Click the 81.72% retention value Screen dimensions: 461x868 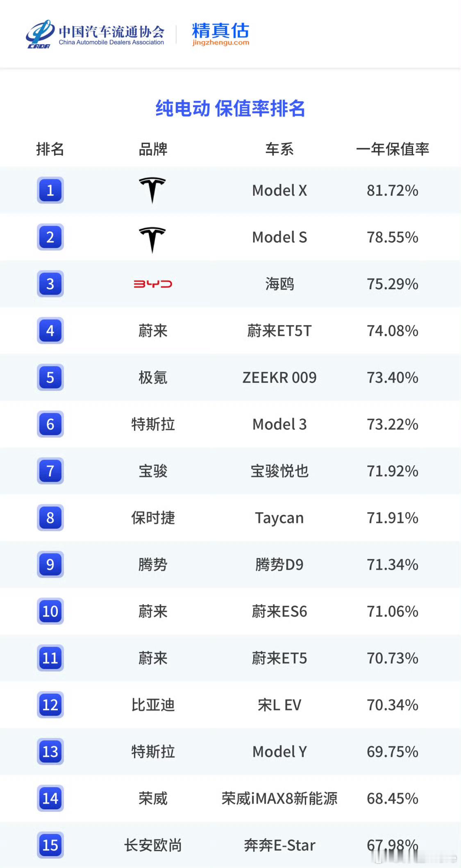point(393,190)
